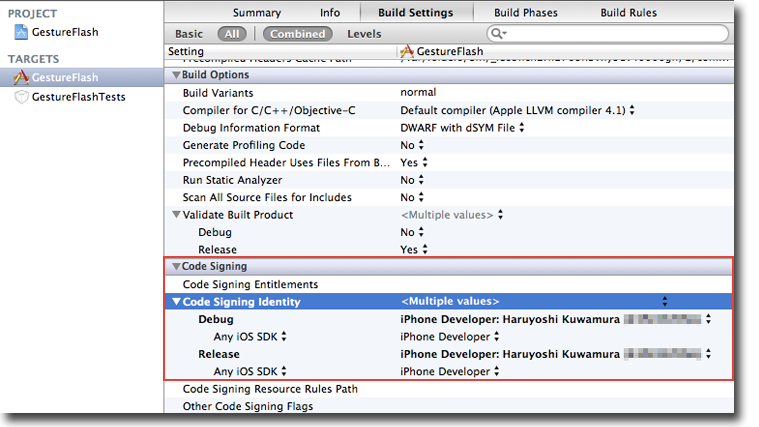This screenshot has height=427, width=759.
Task: Collapse Code Signing Identity disclosure triangle
Action: click(177, 302)
